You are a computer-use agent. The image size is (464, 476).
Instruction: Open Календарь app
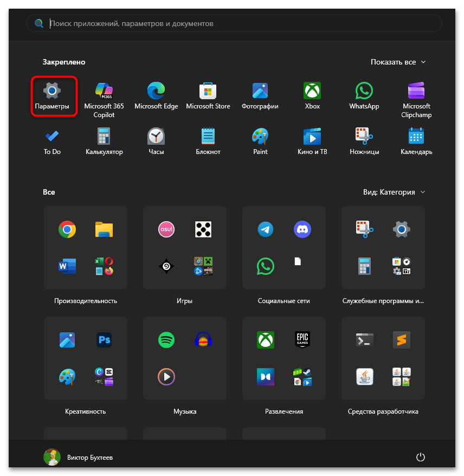[x=416, y=141]
